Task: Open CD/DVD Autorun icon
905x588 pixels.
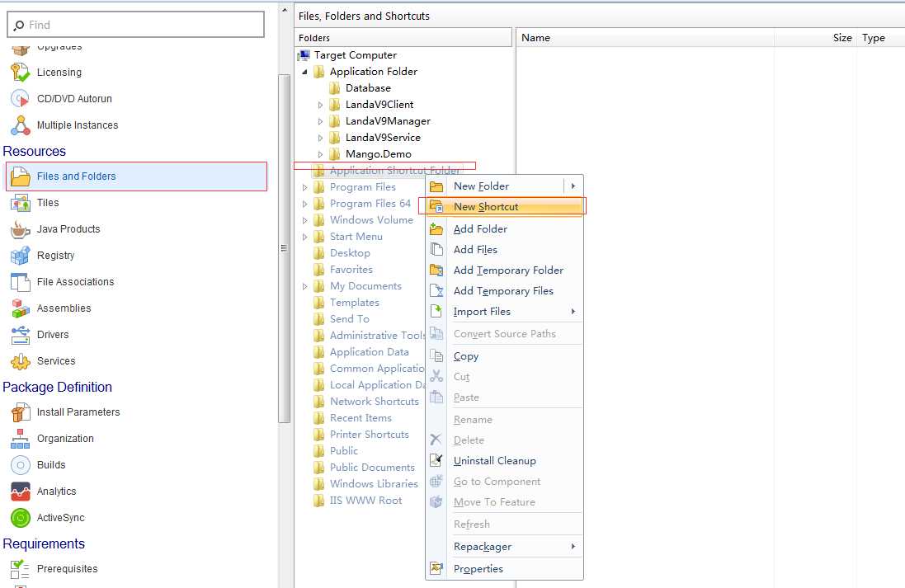Action: coord(20,99)
